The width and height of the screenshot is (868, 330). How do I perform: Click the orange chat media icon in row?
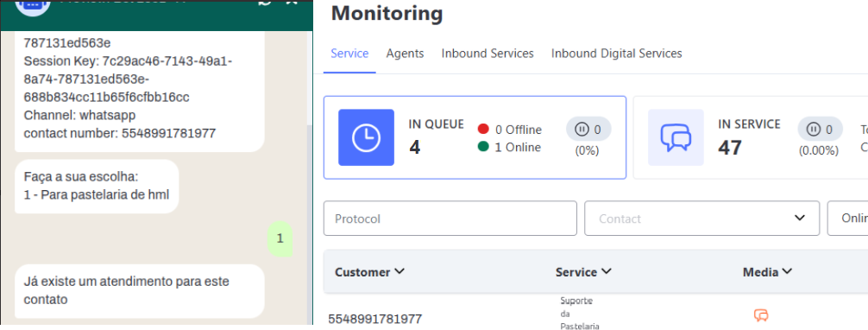click(761, 315)
